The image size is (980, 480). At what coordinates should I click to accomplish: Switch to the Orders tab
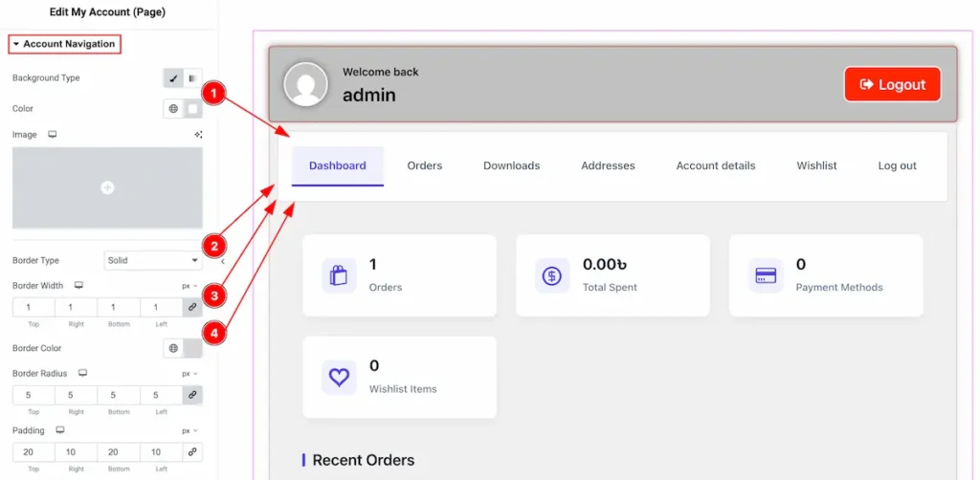[x=424, y=165]
